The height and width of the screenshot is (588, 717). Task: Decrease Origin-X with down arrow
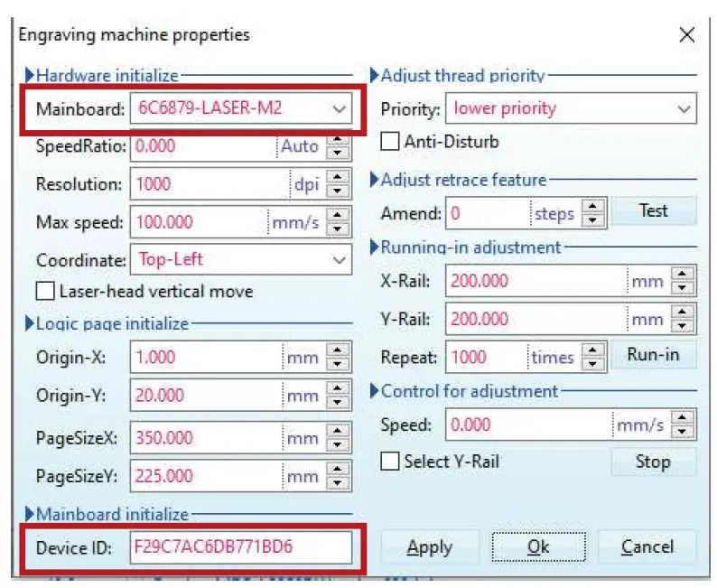pos(339,363)
